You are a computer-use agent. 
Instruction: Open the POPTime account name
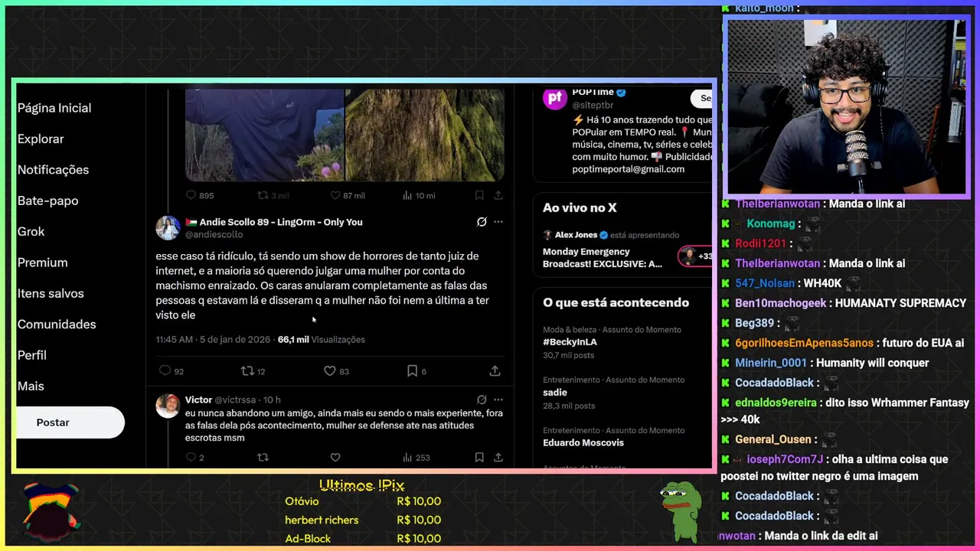click(x=593, y=93)
